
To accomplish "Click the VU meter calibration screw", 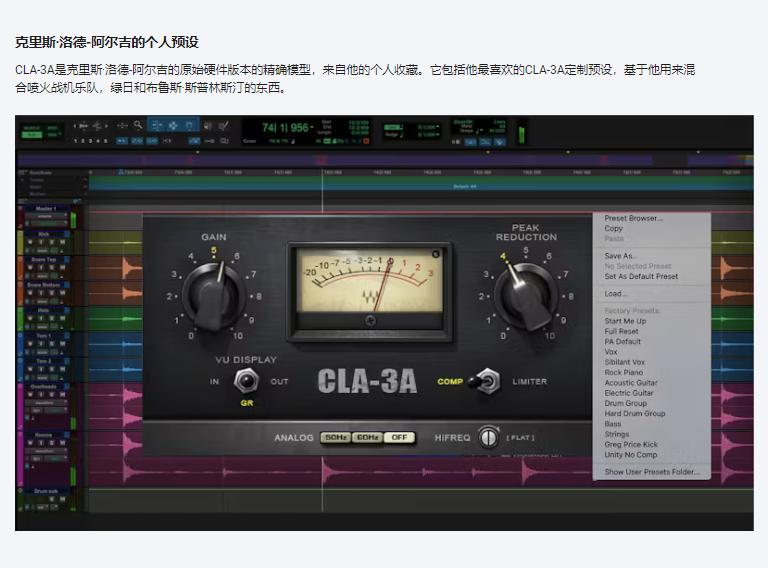I will pos(370,321).
